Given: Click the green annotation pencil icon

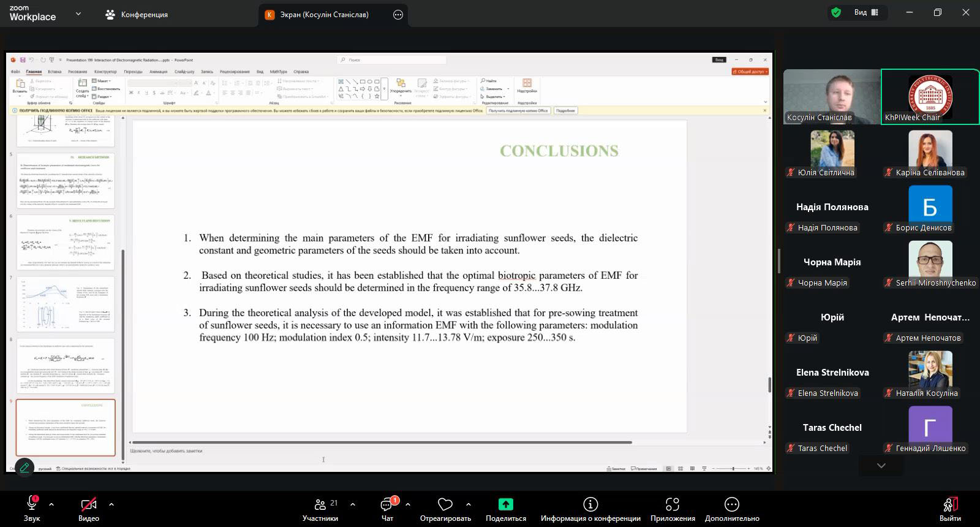Looking at the screenshot, I should tap(24, 467).
